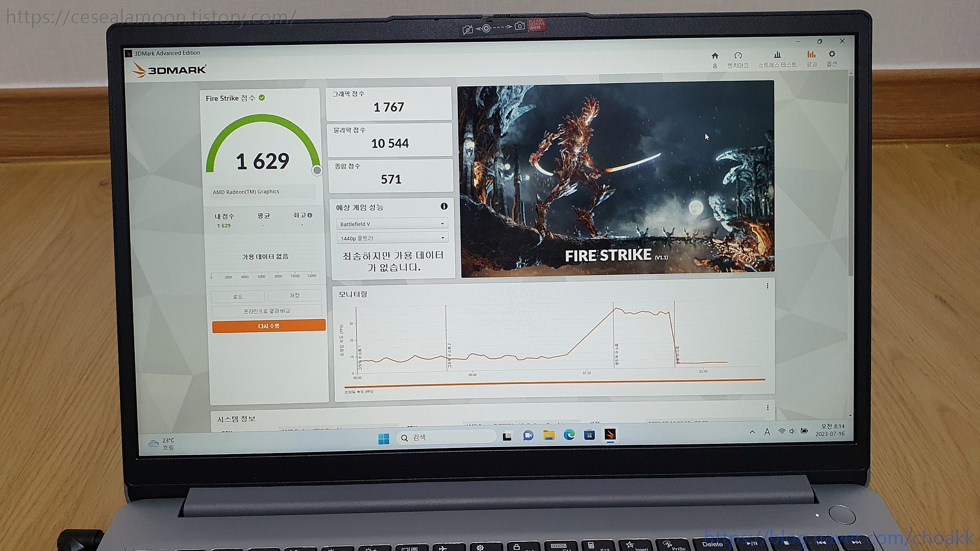Open the Stress Tests tab (스트레스 테스트)

[x=777, y=59]
